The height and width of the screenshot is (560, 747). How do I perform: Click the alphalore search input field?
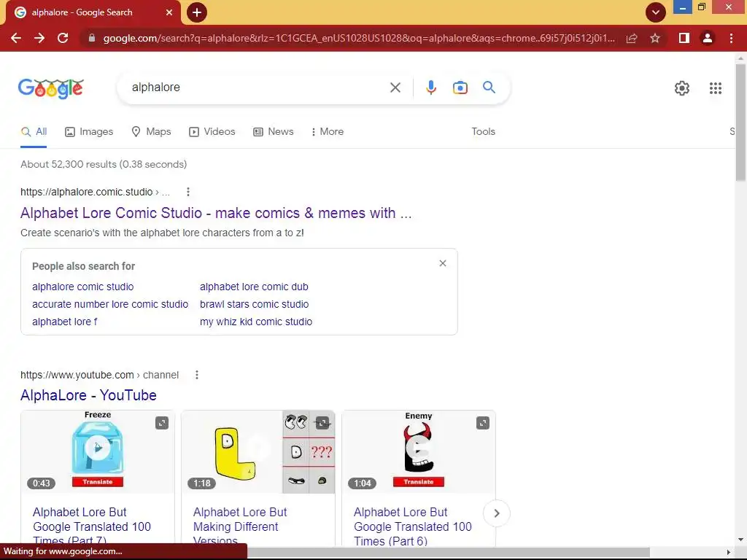(x=258, y=87)
